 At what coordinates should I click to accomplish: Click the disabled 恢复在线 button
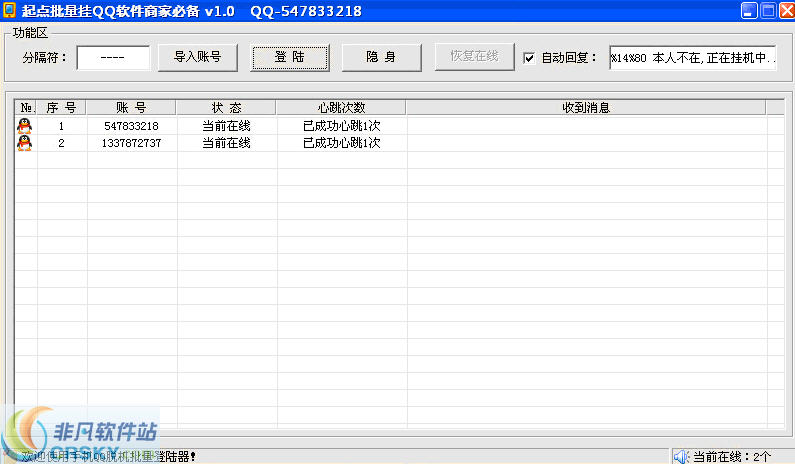[475, 56]
